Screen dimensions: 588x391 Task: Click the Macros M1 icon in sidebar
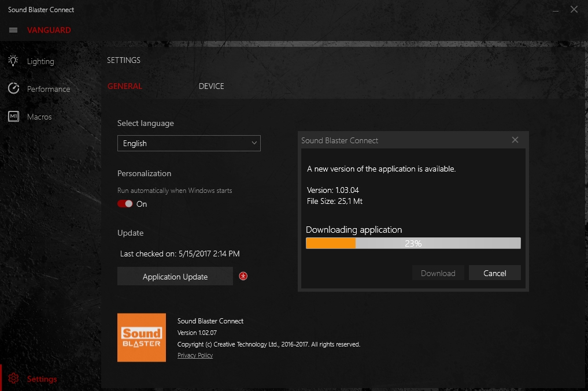click(13, 117)
